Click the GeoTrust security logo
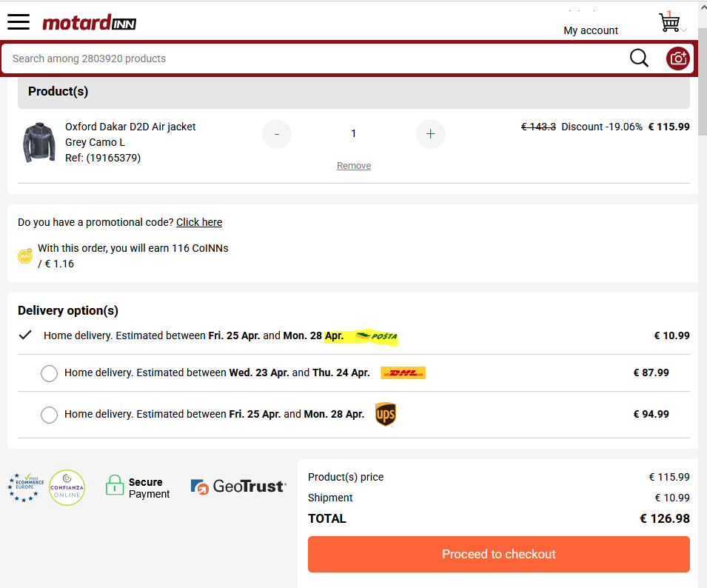Screen dimensions: 707x588 [x=238, y=487]
